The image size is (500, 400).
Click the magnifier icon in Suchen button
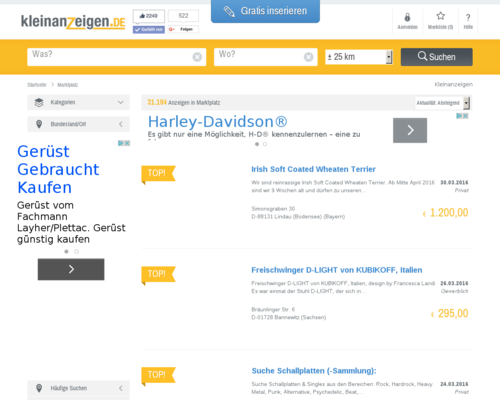coord(422,56)
